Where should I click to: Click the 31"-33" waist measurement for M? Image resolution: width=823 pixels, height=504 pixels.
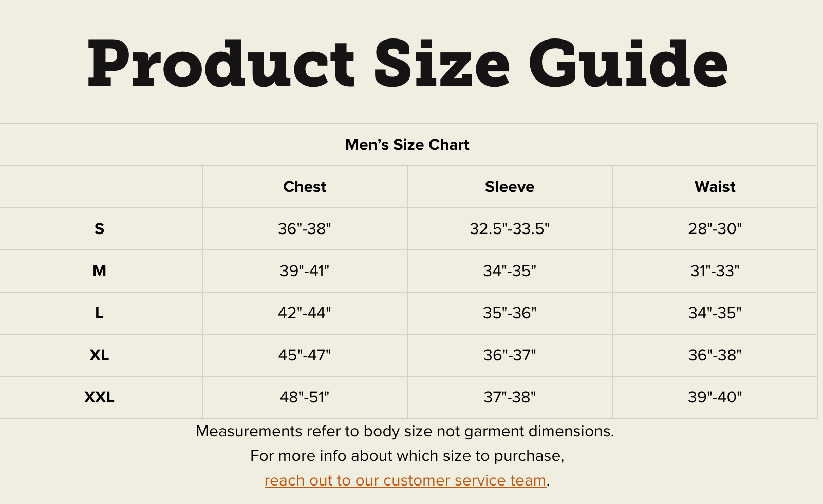[715, 271]
